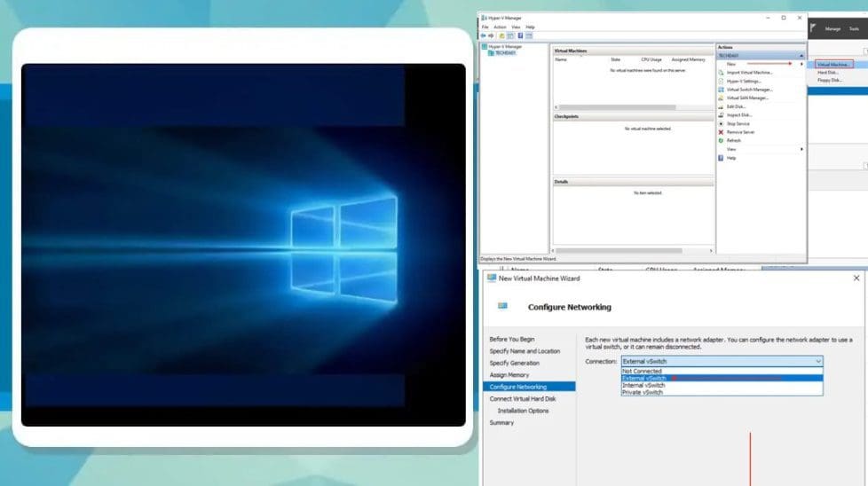The width and height of the screenshot is (868, 486).
Task: Go to Specify Generation wizard step
Action: pos(514,364)
